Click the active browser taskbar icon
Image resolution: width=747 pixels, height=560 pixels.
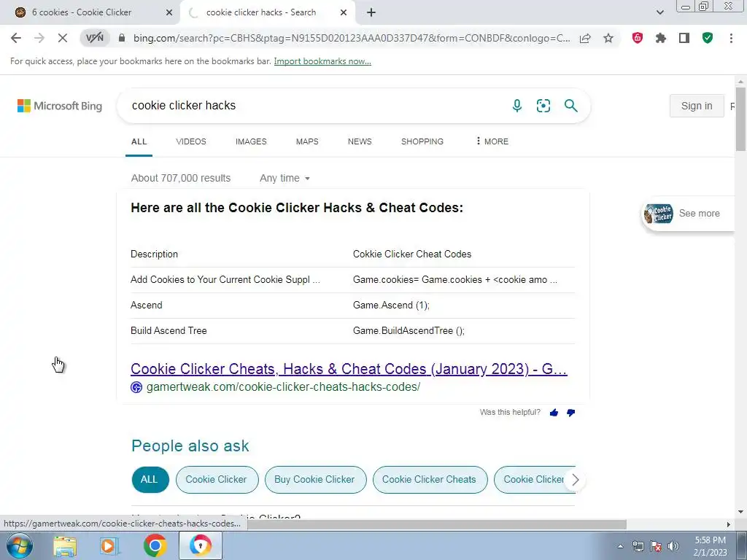(200, 545)
